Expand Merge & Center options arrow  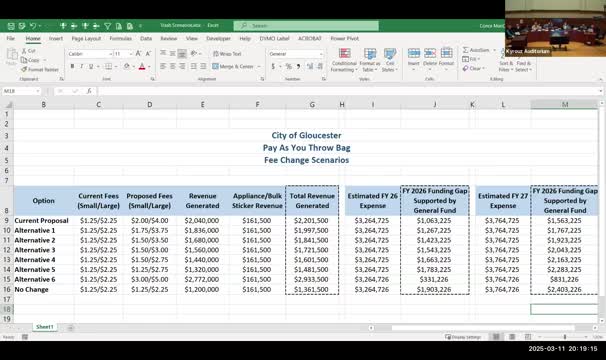pyautogui.click(x=259, y=67)
